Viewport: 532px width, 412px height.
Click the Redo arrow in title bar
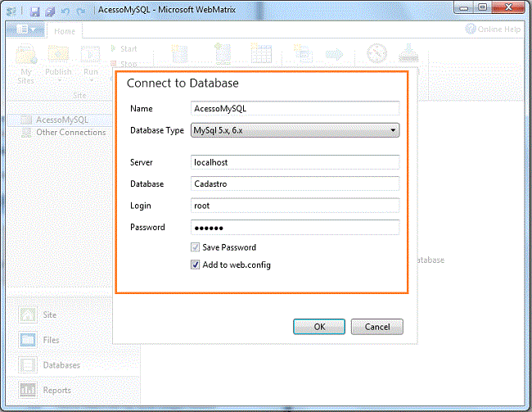point(81,11)
